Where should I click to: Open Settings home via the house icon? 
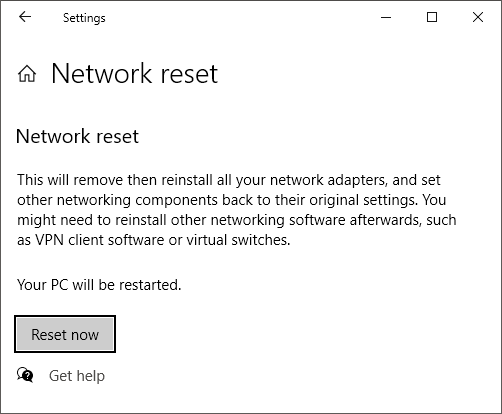(27, 74)
